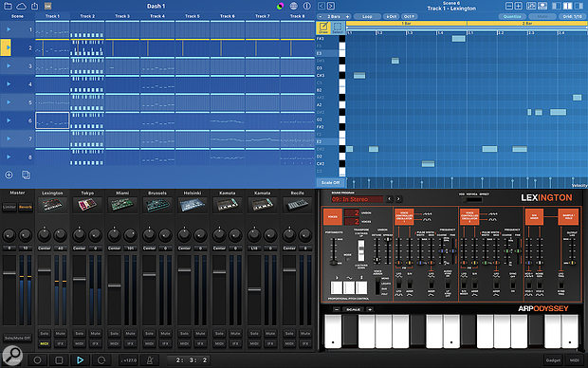
Task: Select the Track 5 column header
Action: [193, 16]
